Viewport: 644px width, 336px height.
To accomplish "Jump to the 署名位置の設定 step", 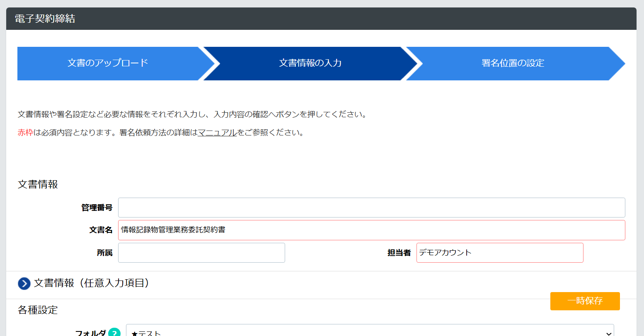I will pyautogui.click(x=513, y=63).
